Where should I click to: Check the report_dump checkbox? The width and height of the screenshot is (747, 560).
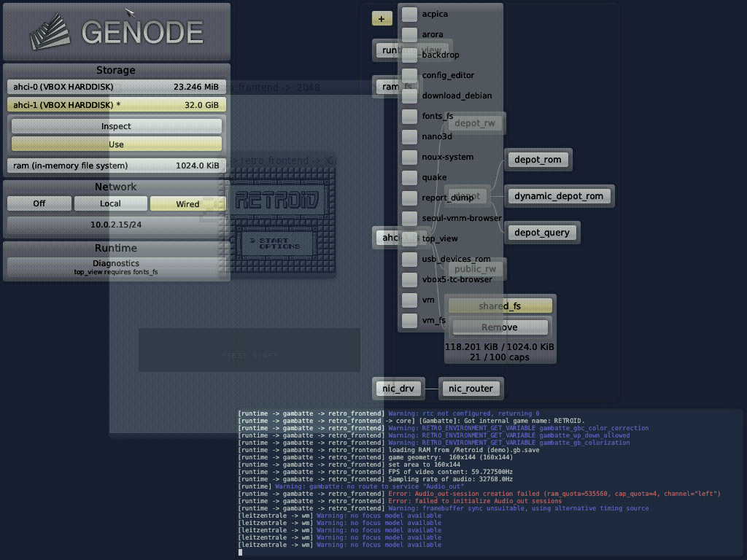409,198
